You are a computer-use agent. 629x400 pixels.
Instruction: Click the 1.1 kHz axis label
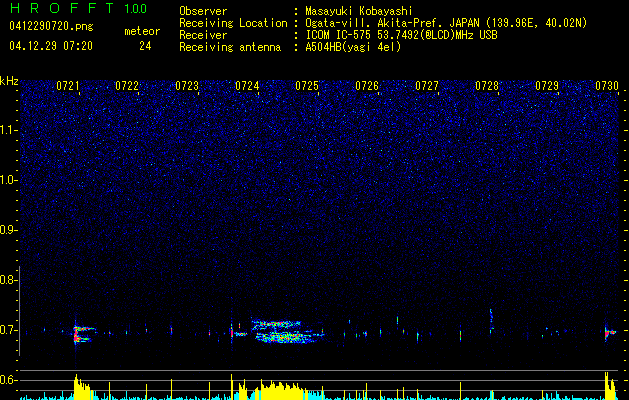[8, 130]
